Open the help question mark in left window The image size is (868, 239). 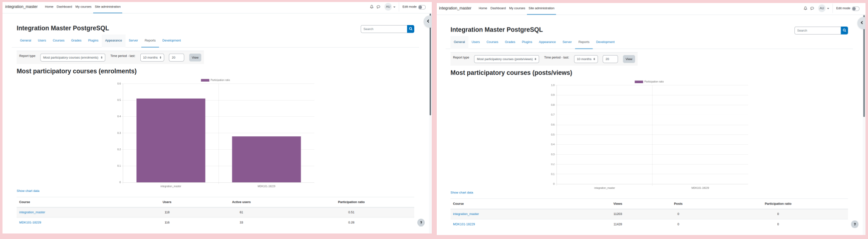(421, 222)
